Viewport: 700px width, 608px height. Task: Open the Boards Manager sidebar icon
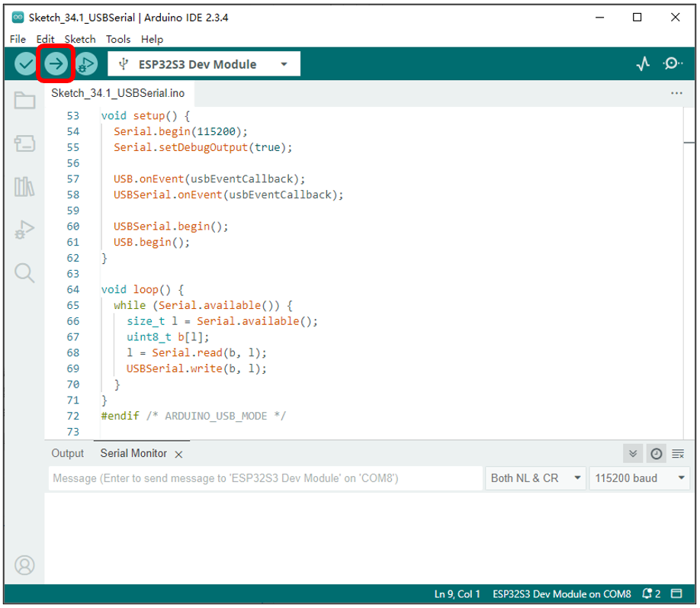[x=24, y=143]
